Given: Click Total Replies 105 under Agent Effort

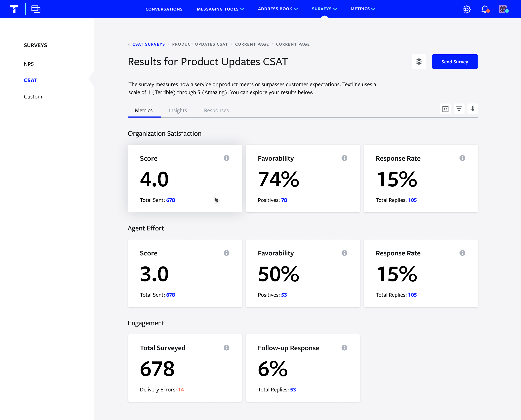Looking at the screenshot, I should [412, 295].
